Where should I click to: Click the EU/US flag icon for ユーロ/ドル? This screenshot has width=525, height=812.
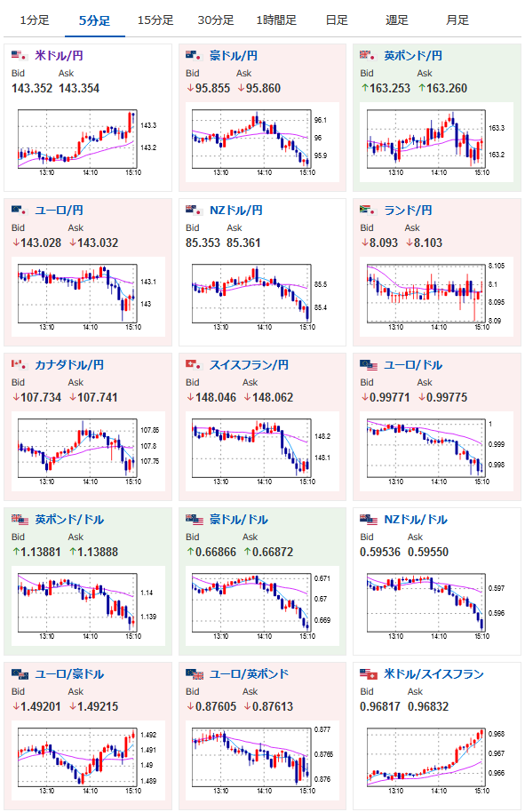pos(369,364)
